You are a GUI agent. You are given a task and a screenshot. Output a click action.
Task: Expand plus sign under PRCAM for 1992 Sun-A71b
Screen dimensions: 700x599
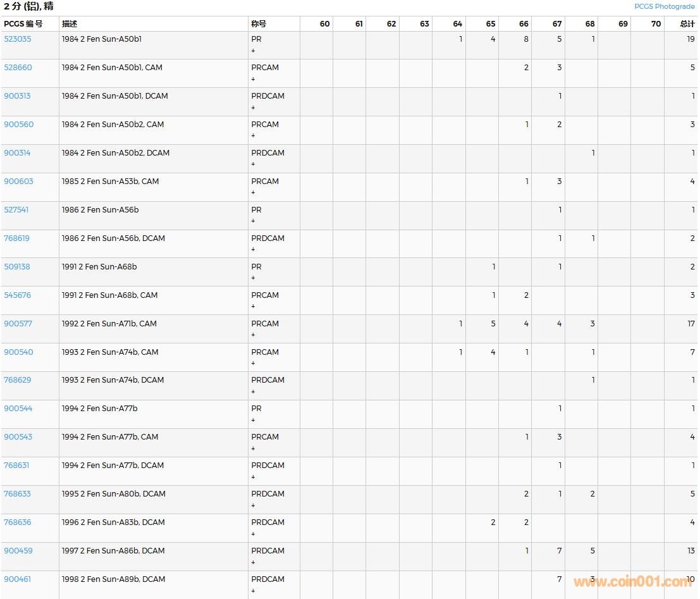tap(254, 335)
